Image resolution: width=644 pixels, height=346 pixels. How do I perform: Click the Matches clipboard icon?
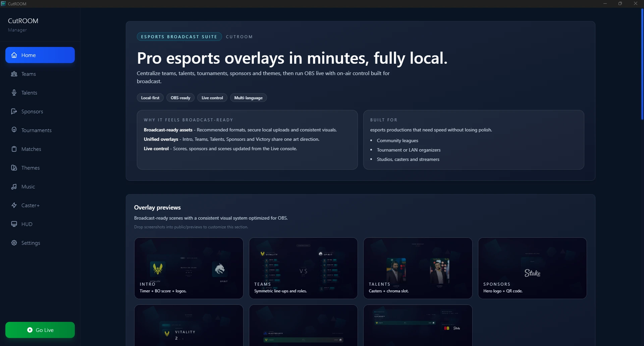click(x=14, y=149)
